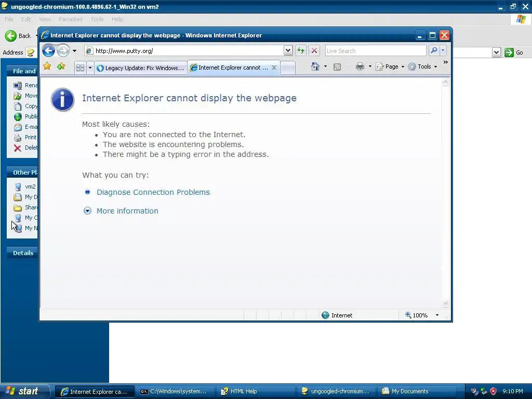
Task: Click the scroll down arrow in IE
Action: pos(445,303)
